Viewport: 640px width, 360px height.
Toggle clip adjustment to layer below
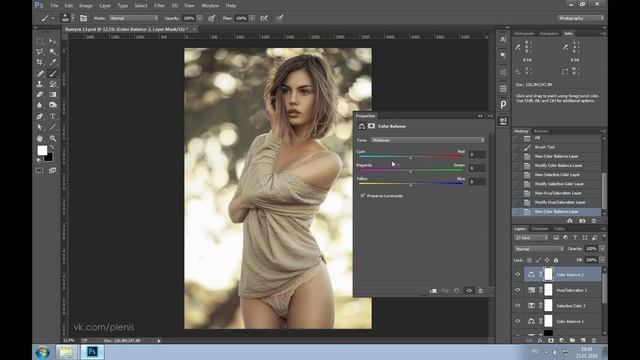click(433, 291)
